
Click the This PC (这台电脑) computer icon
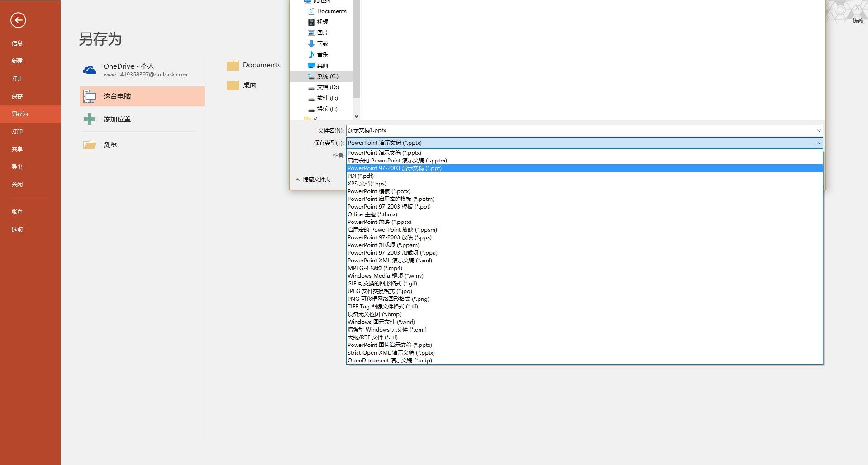click(90, 96)
